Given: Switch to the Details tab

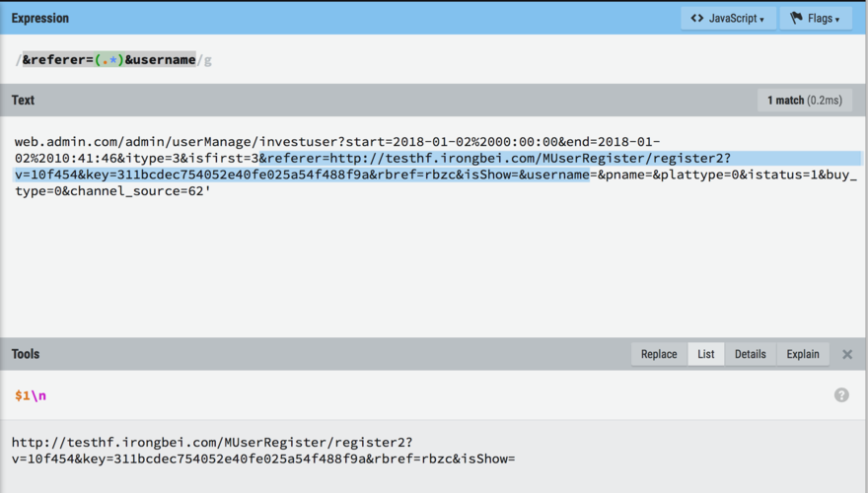Looking at the screenshot, I should pyautogui.click(x=750, y=354).
